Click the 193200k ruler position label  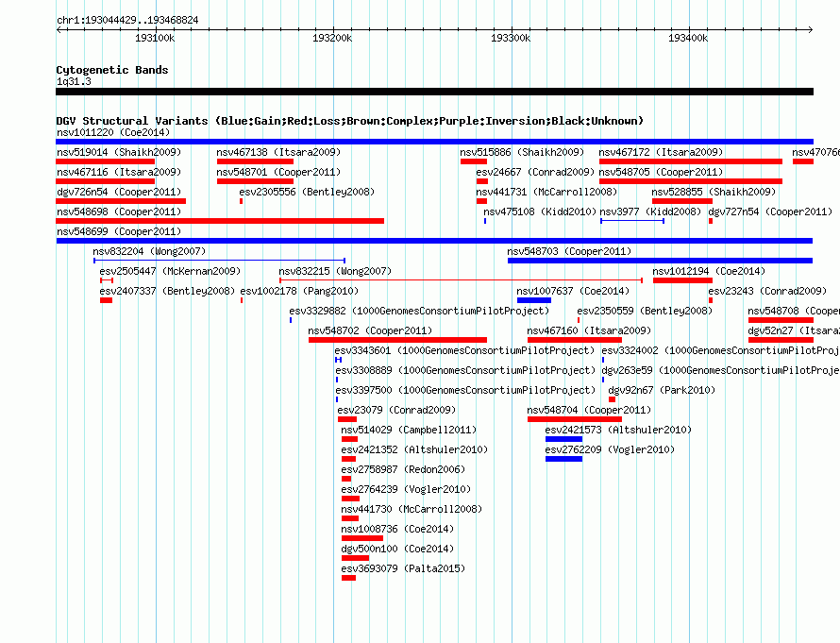pyautogui.click(x=332, y=38)
